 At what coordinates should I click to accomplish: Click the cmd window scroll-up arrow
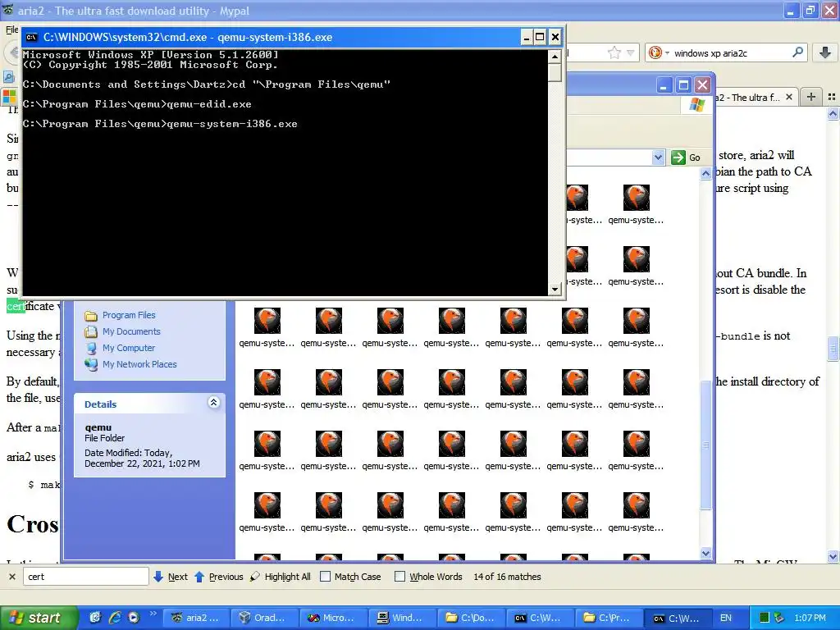coord(555,57)
